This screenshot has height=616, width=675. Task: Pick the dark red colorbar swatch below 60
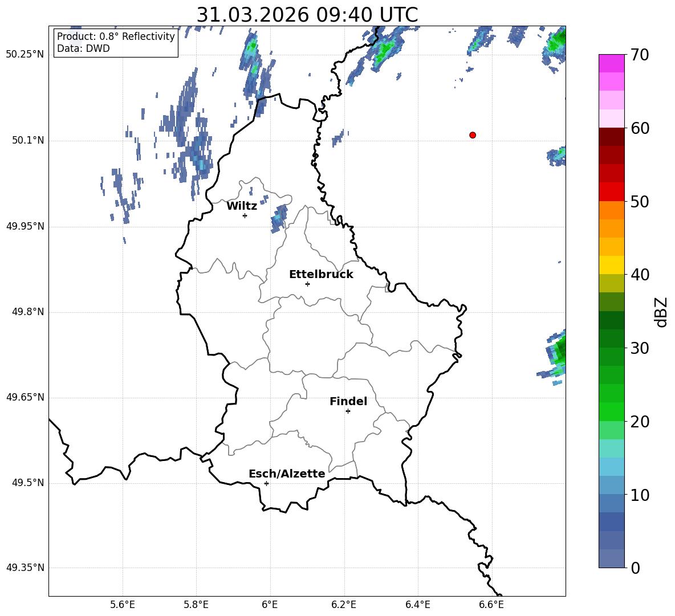611,137
